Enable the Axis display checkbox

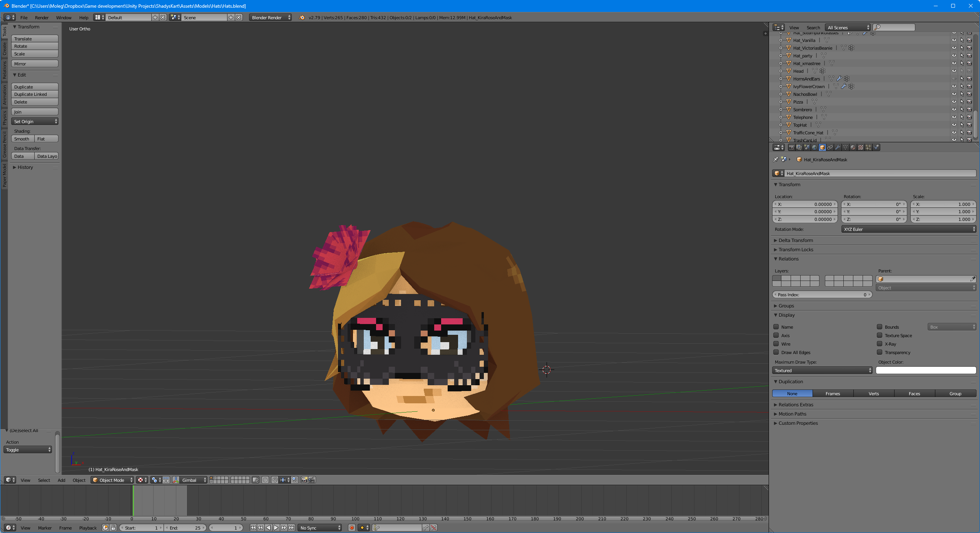pos(776,335)
